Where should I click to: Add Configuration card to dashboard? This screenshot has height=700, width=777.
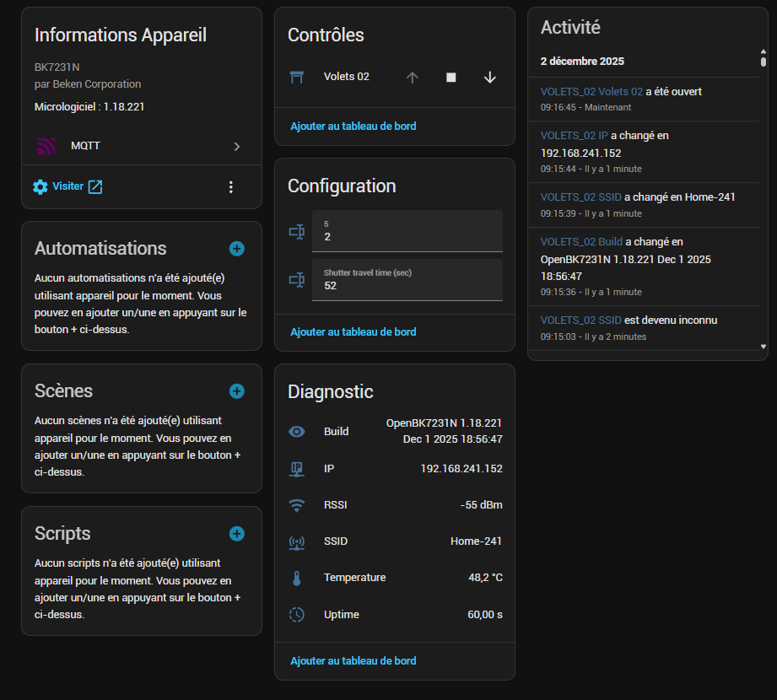[353, 332]
